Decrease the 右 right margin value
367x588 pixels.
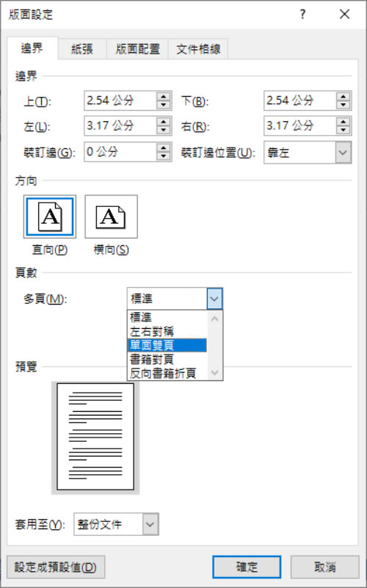pos(343,130)
